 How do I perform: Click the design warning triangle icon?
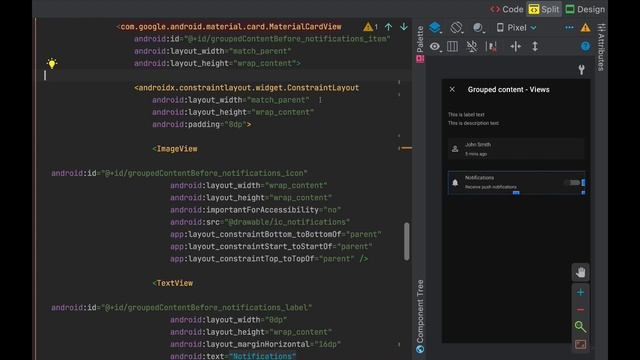click(x=585, y=27)
